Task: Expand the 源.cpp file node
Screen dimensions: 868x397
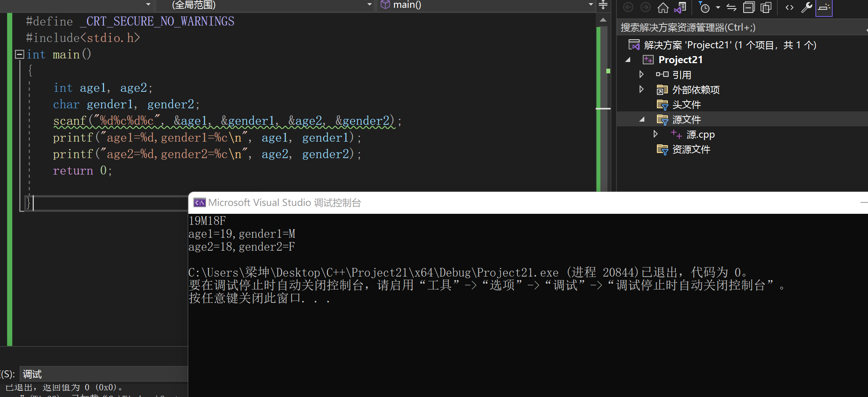Action: pos(656,134)
